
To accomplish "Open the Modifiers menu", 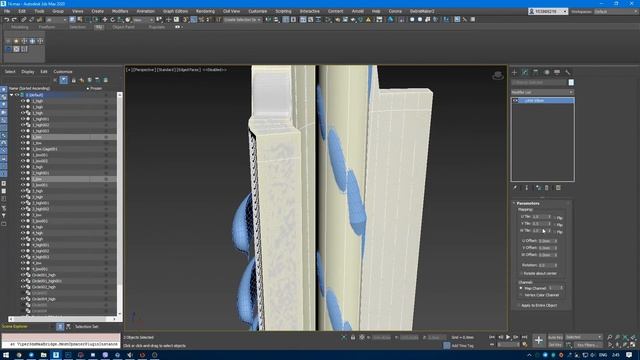I will point(120,11).
